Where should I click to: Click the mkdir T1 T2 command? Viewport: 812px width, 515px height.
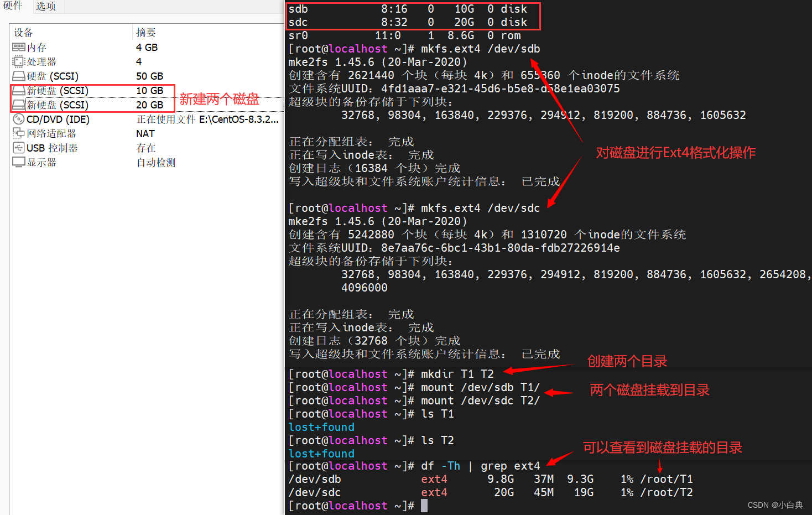(x=391, y=374)
